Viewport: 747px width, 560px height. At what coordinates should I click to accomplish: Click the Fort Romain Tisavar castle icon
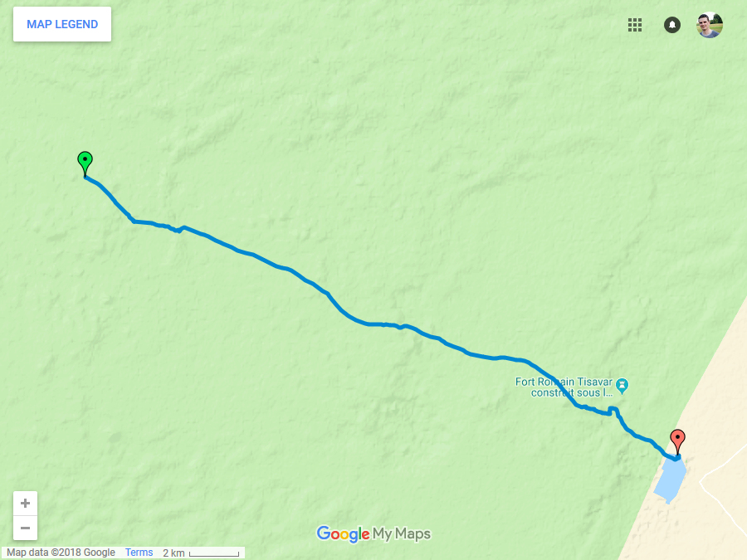622,386
